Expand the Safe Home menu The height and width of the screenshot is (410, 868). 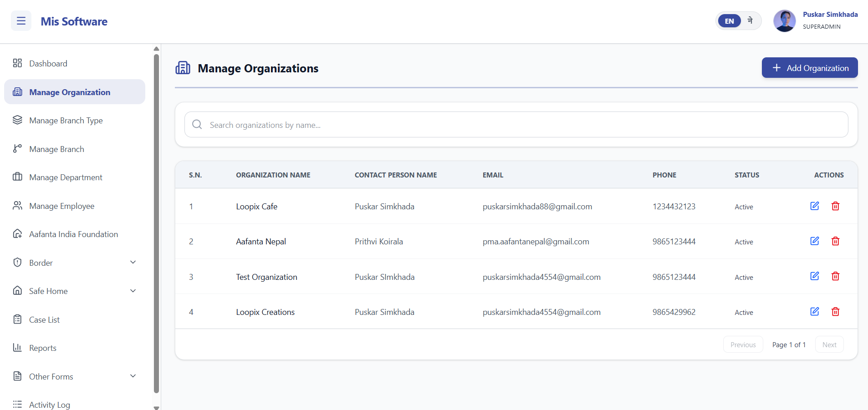[x=75, y=291]
